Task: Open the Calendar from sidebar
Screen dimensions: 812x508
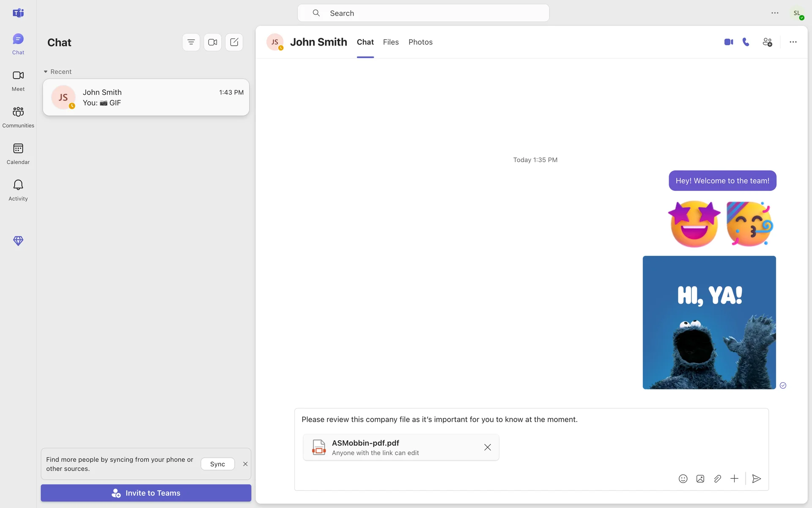Action: [18, 153]
